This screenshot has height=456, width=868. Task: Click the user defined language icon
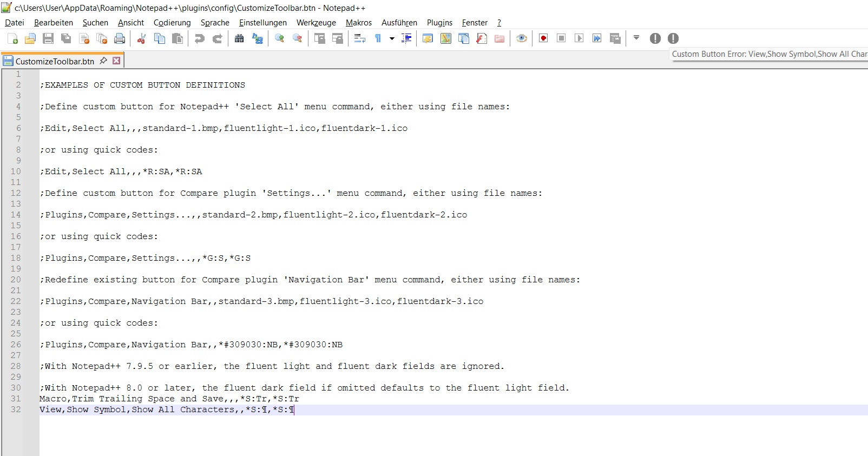click(x=428, y=38)
